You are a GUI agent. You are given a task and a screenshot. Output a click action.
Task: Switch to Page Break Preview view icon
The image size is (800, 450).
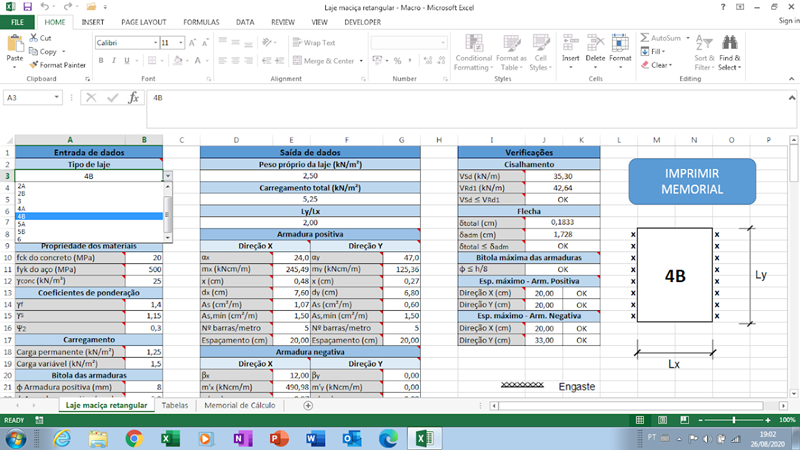685,420
